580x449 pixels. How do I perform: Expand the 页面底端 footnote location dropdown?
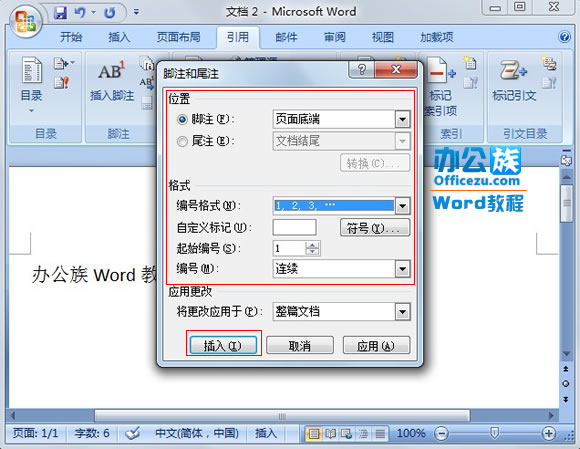point(402,119)
